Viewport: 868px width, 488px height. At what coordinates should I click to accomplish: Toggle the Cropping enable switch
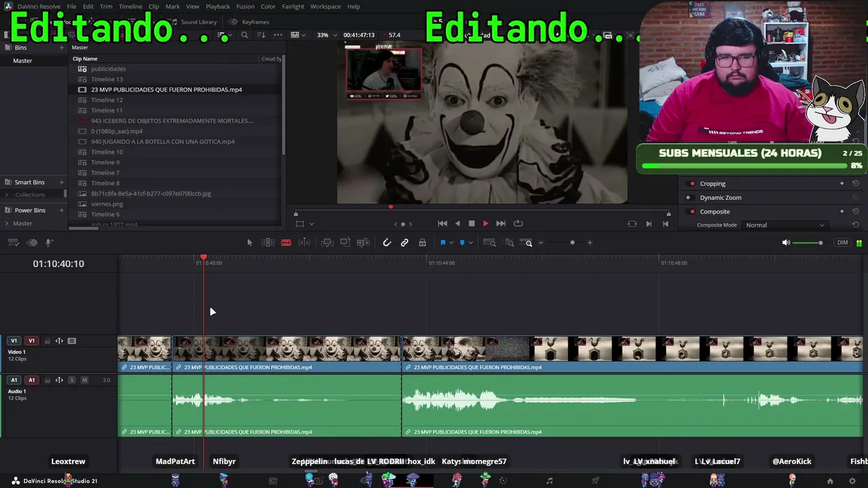692,184
